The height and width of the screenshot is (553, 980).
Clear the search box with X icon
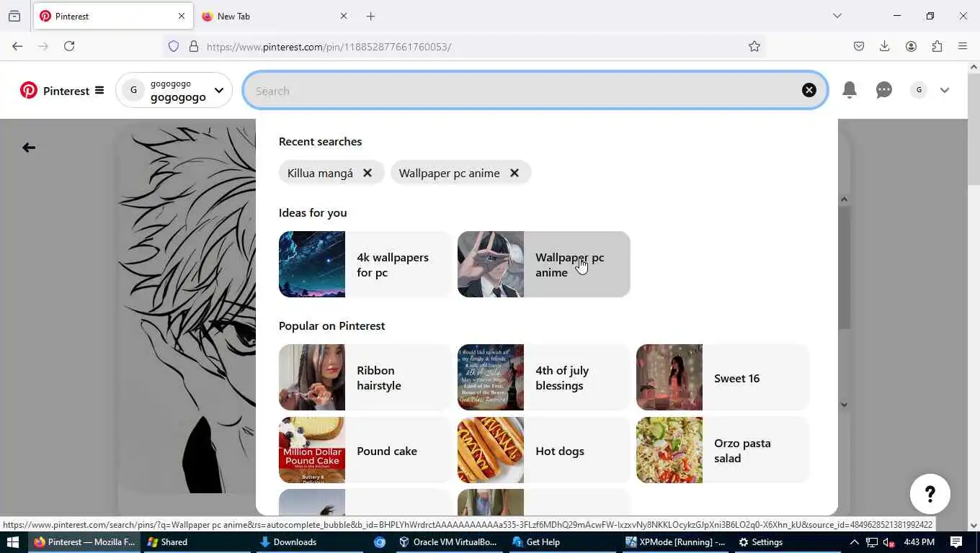coord(809,90)
